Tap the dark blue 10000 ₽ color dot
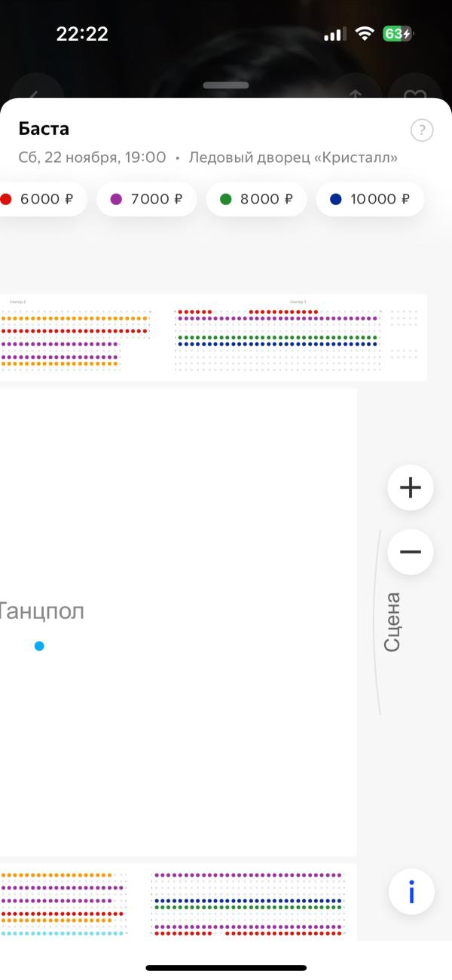Image resolution: width=452 pixels, height=980 pixels. tap(336, 200)
